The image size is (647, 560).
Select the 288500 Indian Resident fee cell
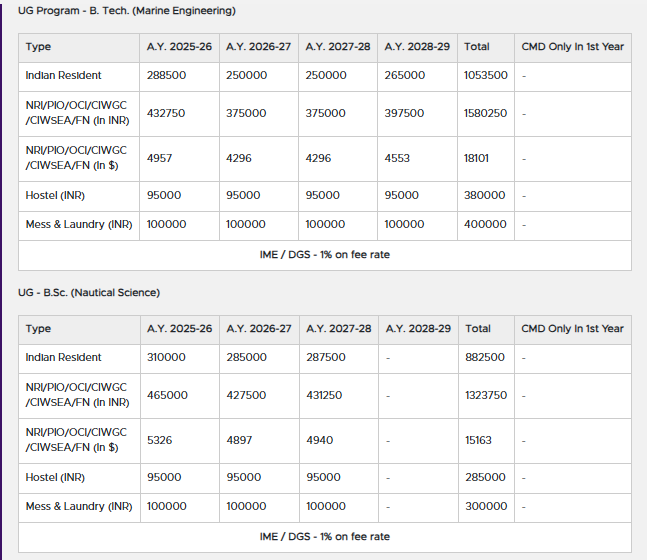167,76
